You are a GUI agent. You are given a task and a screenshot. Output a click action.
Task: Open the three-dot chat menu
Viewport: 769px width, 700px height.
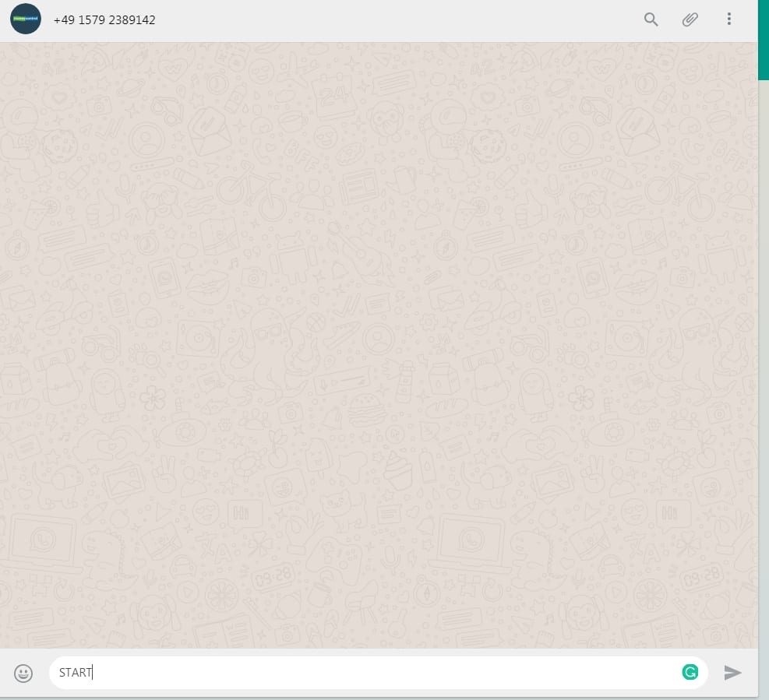click(728, 19)
